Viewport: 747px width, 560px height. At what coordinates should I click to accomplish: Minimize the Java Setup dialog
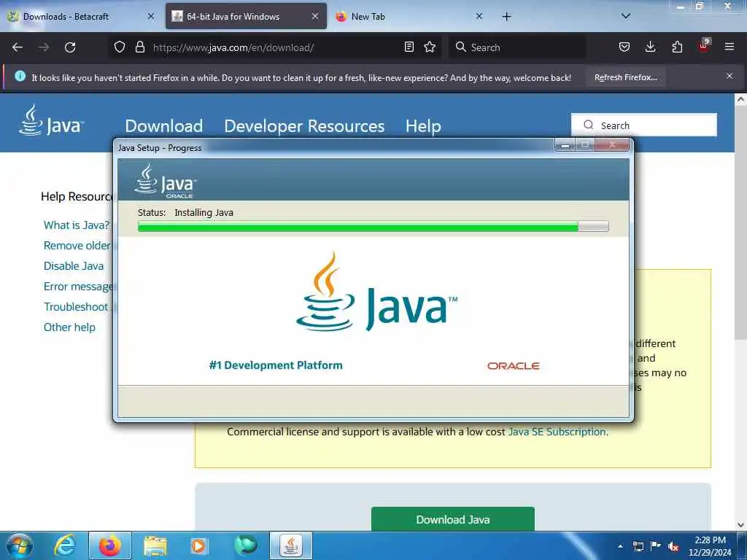click(565, 145)
